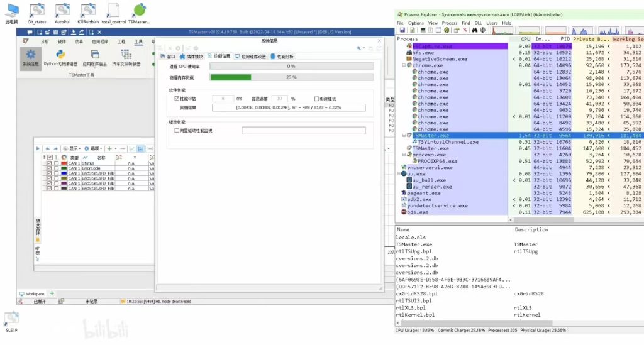Open the 显示 dropdown in the graphics toolbar

point(72,148)
